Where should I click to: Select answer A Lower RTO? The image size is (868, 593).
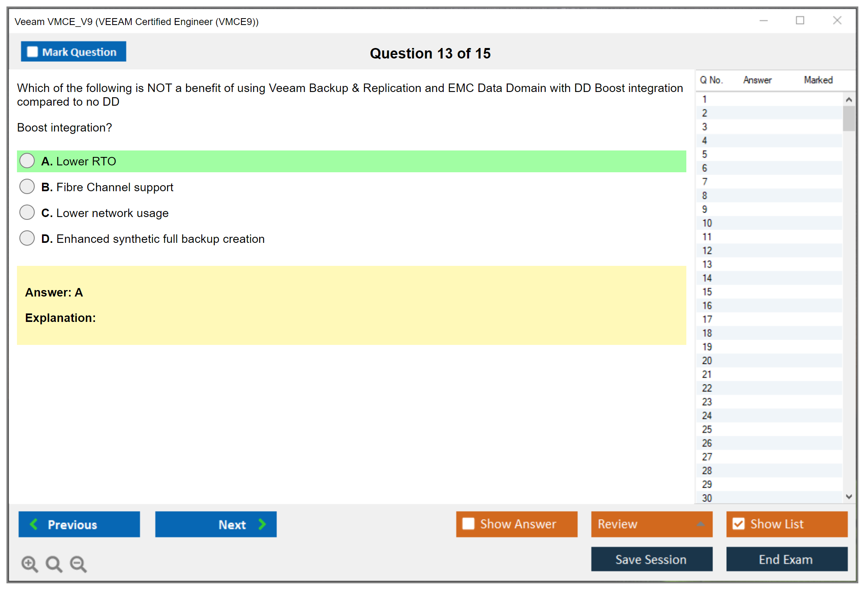click(x=27, y=161)
